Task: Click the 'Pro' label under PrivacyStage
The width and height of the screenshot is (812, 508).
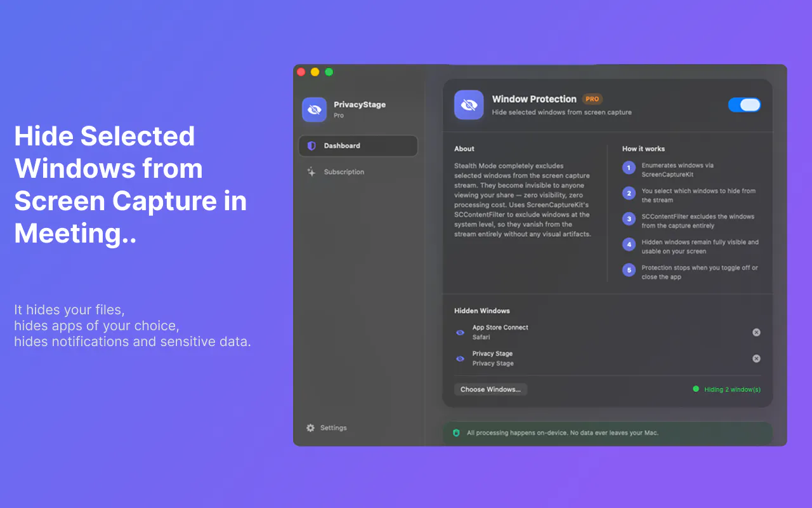Action: 339,116
